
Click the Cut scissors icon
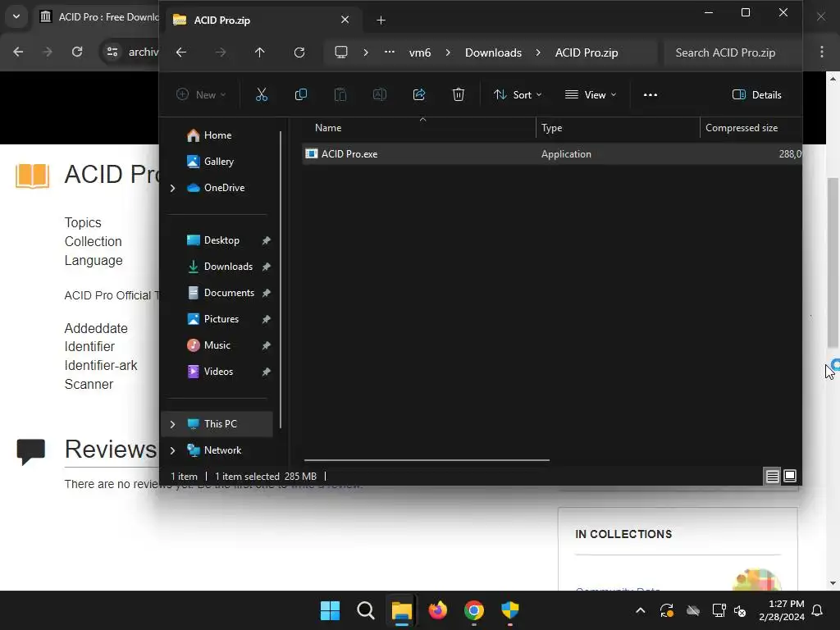pos(262,95)
